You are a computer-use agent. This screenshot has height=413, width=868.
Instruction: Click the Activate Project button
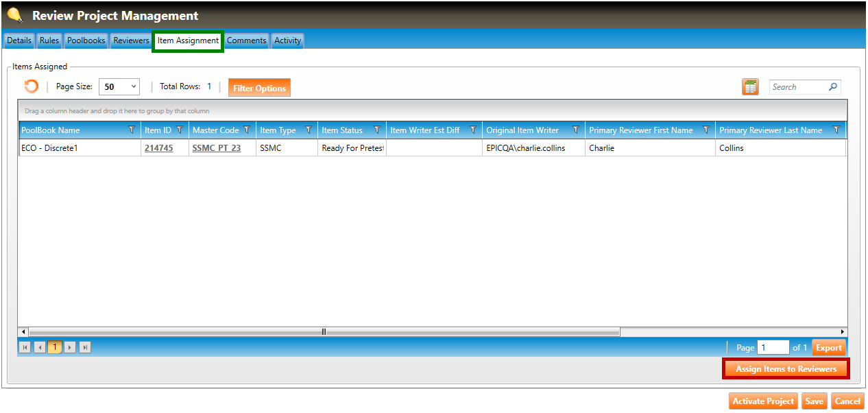[x=763, y=401]
